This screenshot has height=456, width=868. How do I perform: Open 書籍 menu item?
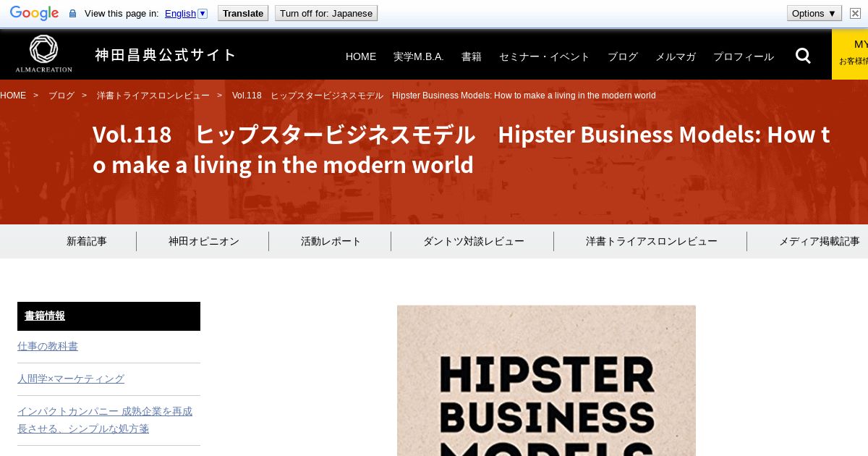(472, 56)
